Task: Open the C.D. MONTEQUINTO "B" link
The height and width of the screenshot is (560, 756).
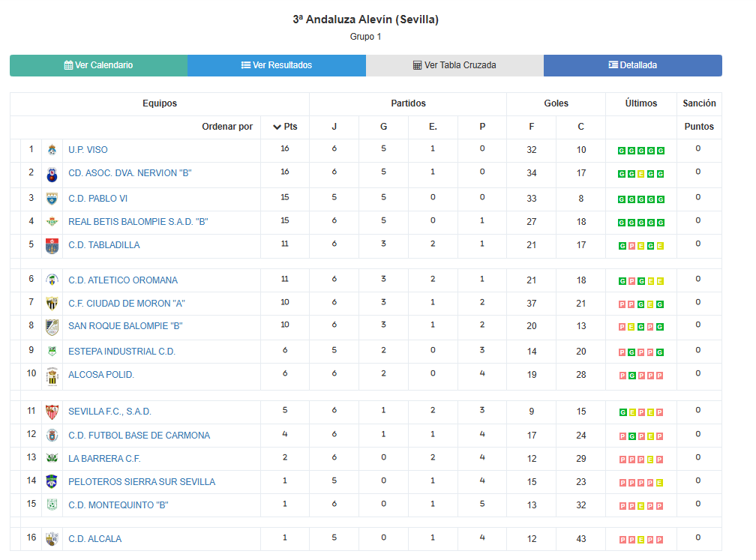Action: tap(118, 505)
